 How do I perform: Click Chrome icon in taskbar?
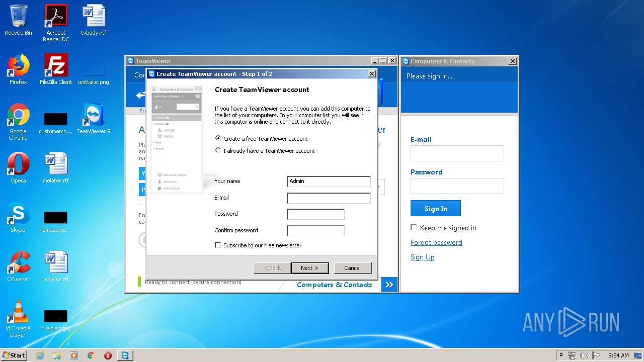(x=91, y=355)
